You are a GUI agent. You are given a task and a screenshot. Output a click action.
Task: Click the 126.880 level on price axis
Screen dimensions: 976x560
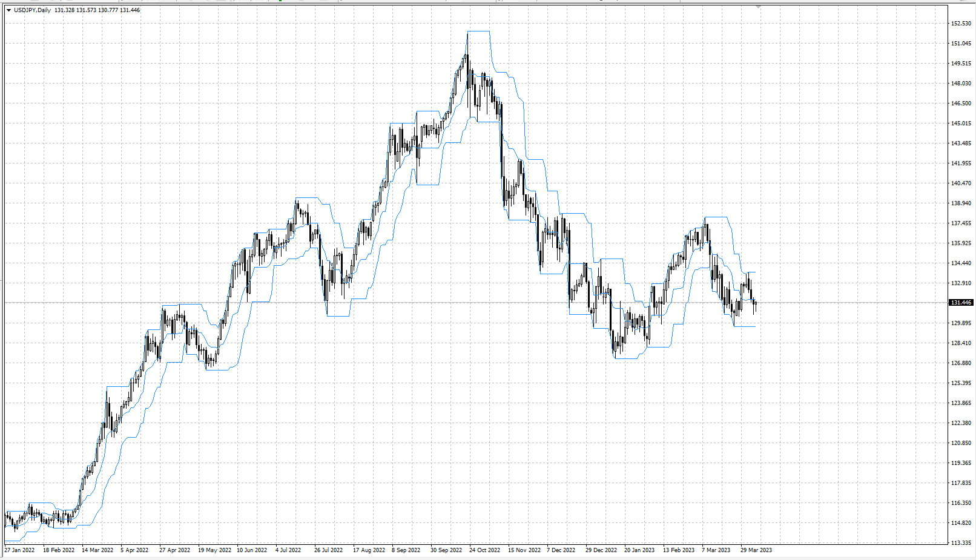[961, 363]
